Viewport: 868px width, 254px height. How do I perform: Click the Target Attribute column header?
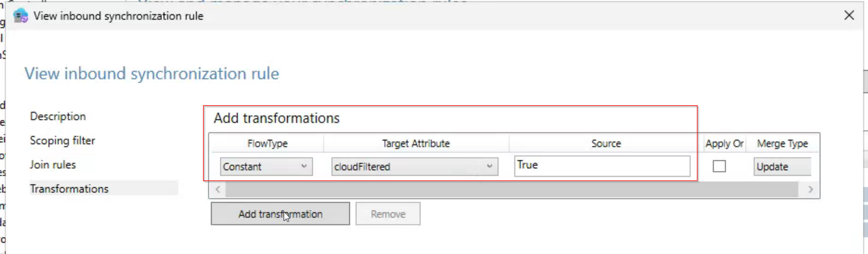[416, 143]
